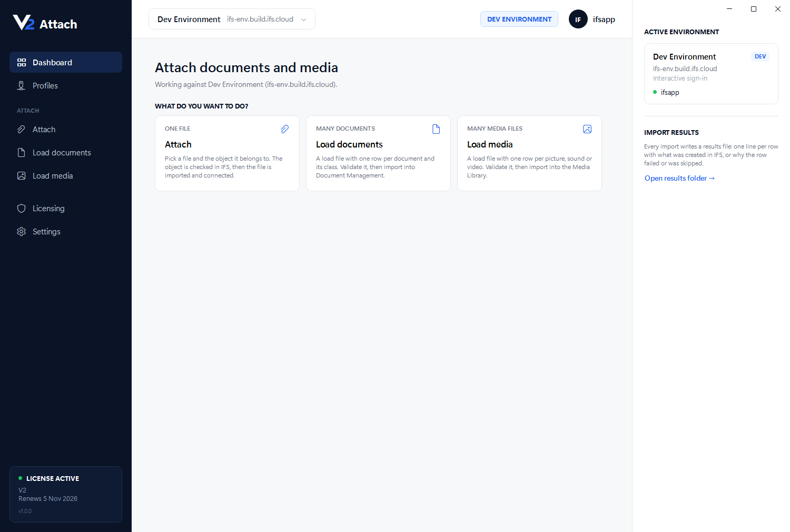Image resolution: width=790 pixels, height=532 pixels.
Task: Click the Attach paperclip icon in sidebar
Action: click(22, 130)
